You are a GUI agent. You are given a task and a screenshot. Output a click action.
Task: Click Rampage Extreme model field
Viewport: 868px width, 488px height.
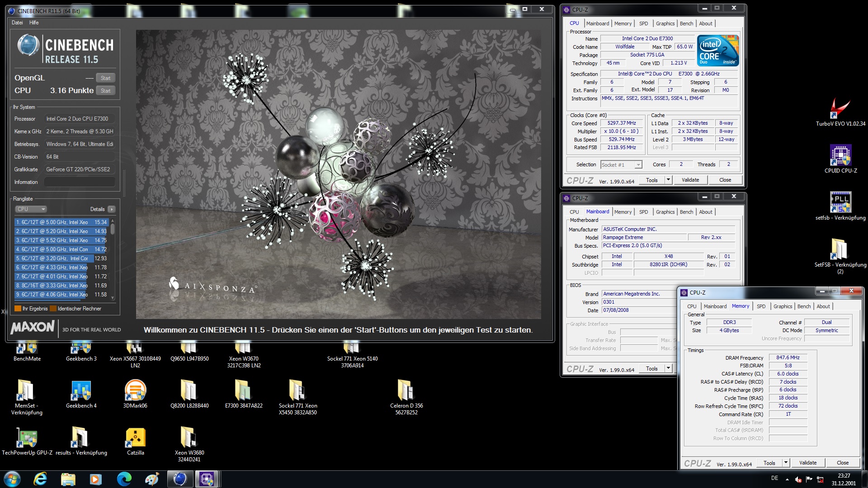pos(644,237)
